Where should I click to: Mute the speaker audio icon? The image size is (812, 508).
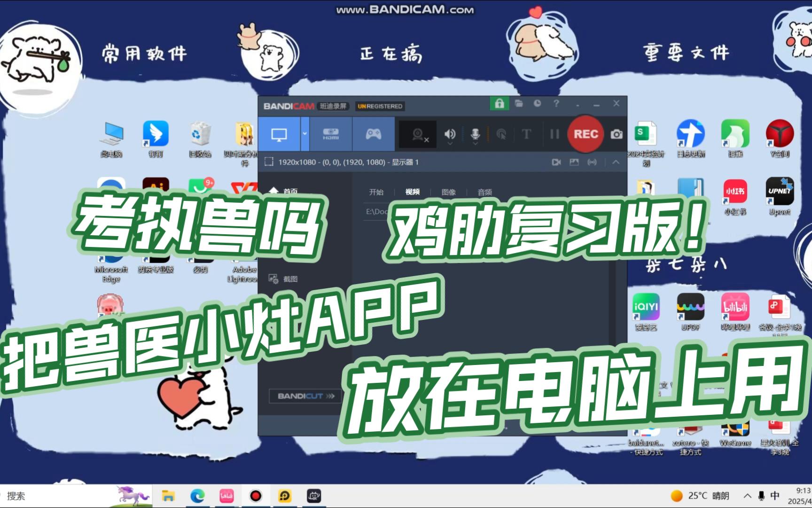tap(449, 134)
